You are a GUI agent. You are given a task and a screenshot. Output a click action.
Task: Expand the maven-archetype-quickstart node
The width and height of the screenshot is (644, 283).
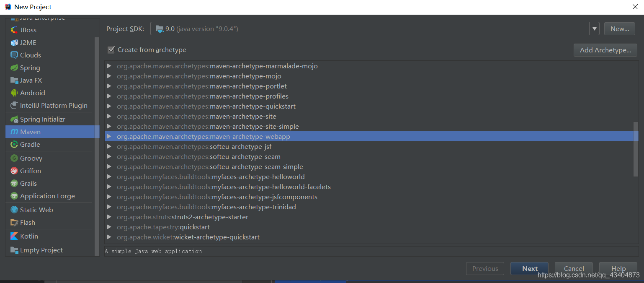109,106
